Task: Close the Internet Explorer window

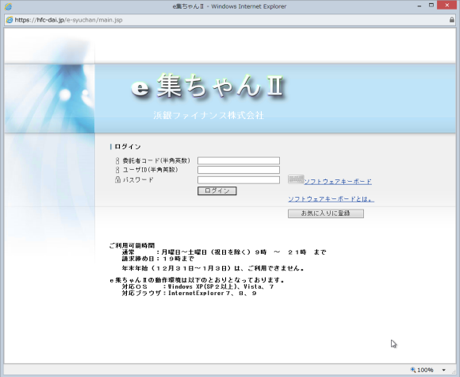Action: (x=447, y=5)
